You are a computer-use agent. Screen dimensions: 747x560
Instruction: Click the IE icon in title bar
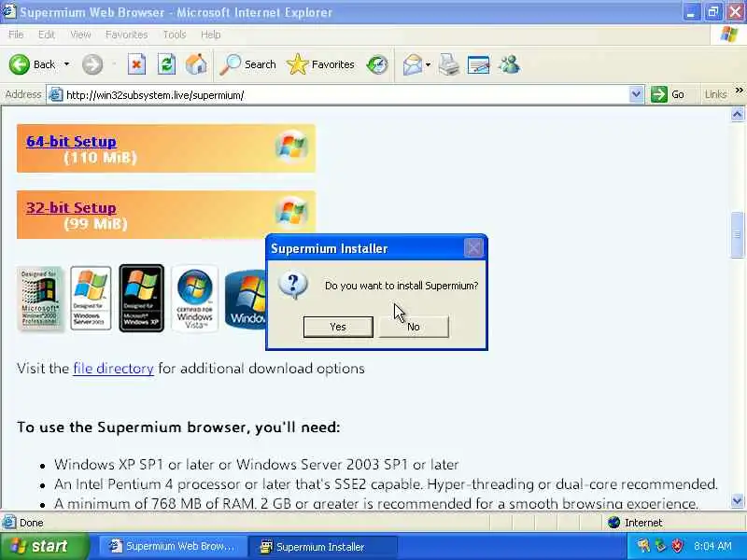(x=8, y=11)
